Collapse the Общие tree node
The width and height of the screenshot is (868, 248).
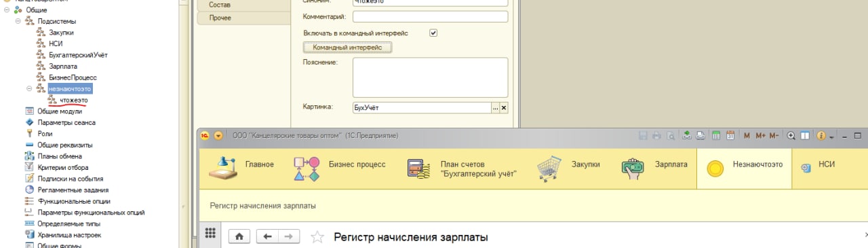click(7, 10)
